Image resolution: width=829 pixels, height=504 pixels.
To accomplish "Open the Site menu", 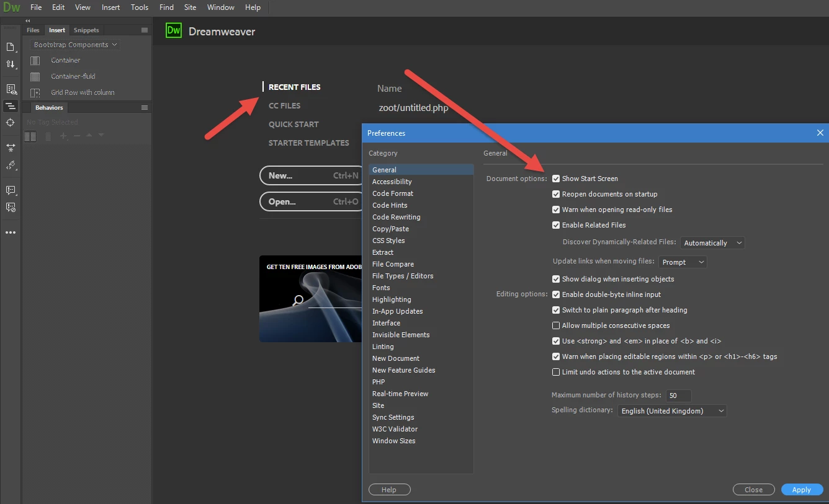I will pos(190,7).
